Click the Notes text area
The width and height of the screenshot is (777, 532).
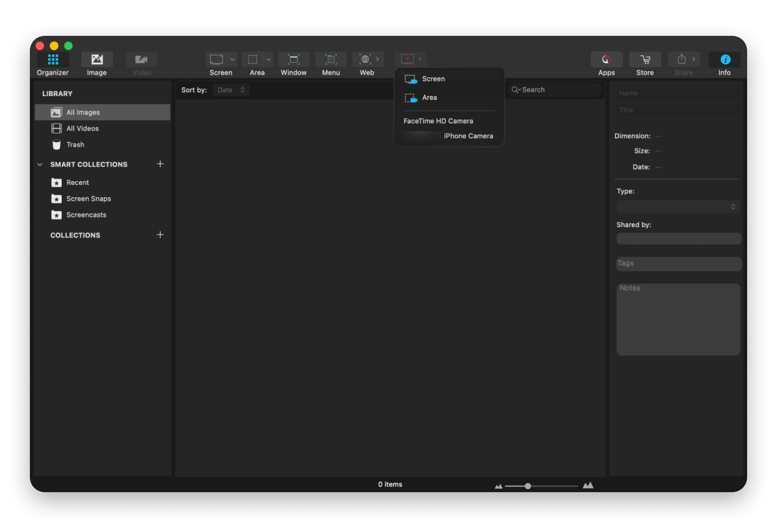(678, 320)
